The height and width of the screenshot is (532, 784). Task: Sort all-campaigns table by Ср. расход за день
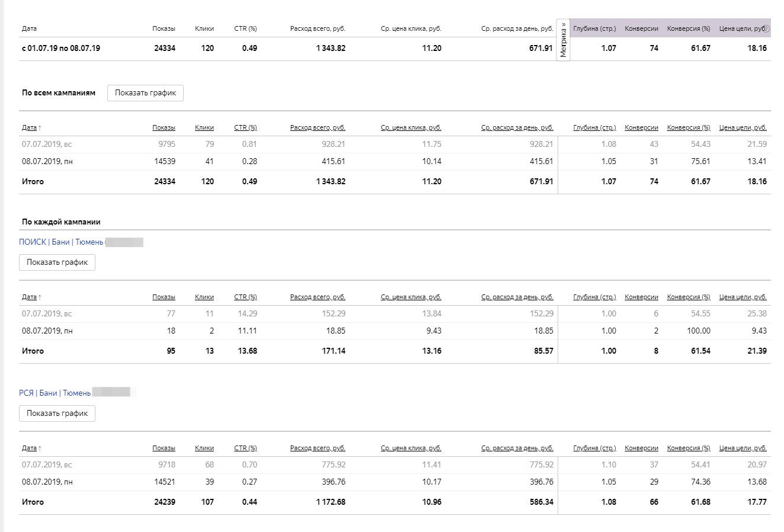pyautogui.click(x=517, y=128)
